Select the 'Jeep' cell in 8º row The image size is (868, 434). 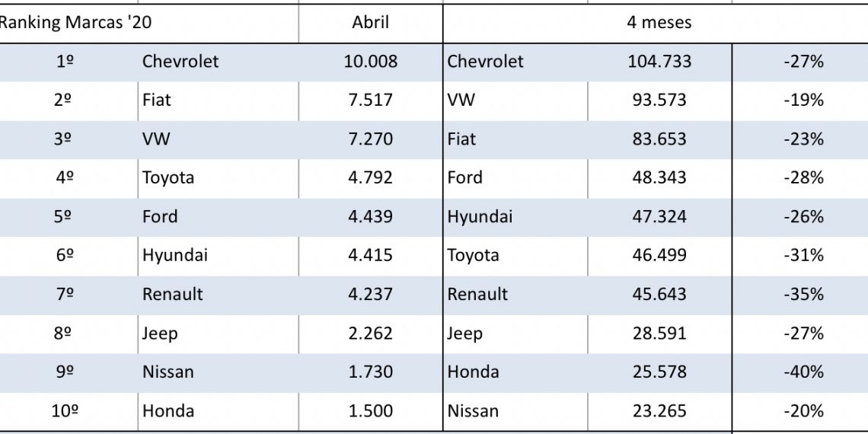coord(159,333)
